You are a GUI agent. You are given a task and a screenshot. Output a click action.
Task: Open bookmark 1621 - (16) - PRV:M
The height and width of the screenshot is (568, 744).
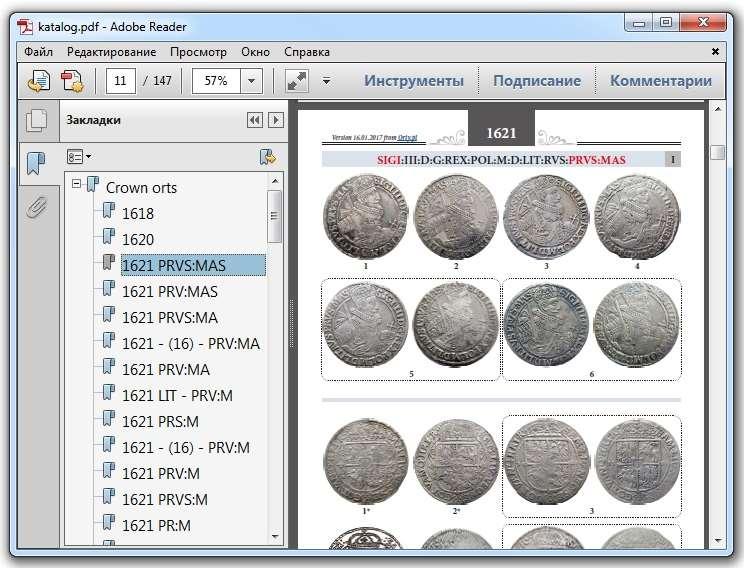186,447
